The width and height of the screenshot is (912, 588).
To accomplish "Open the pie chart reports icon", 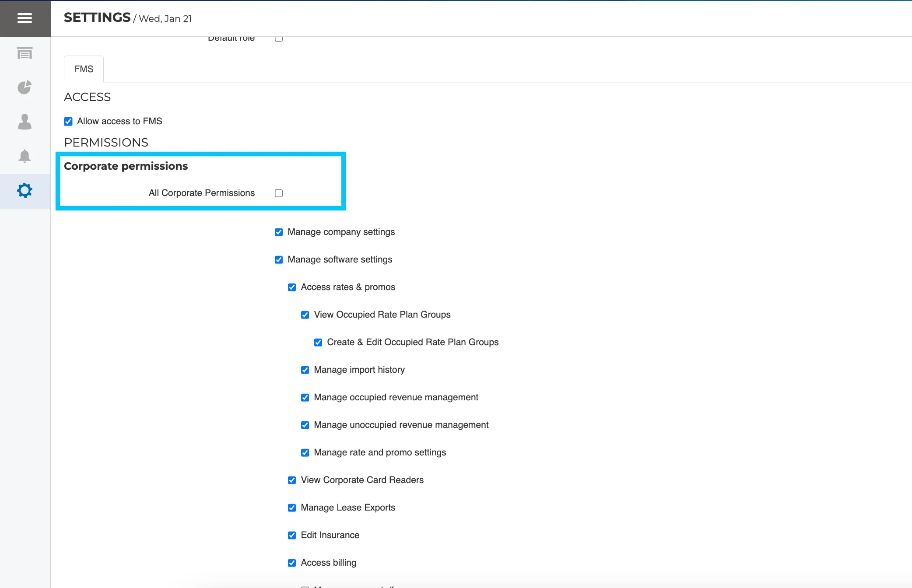I will pos(25,87).
